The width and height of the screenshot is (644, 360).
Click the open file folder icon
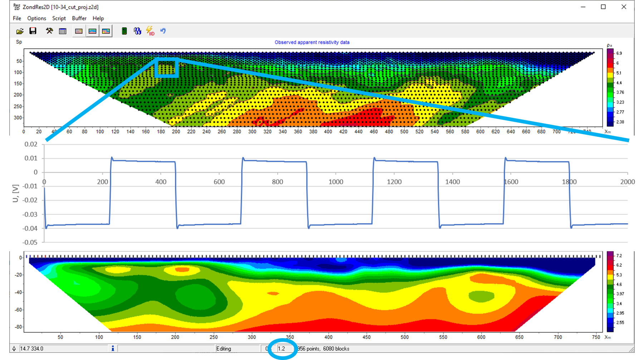[20, 31]
